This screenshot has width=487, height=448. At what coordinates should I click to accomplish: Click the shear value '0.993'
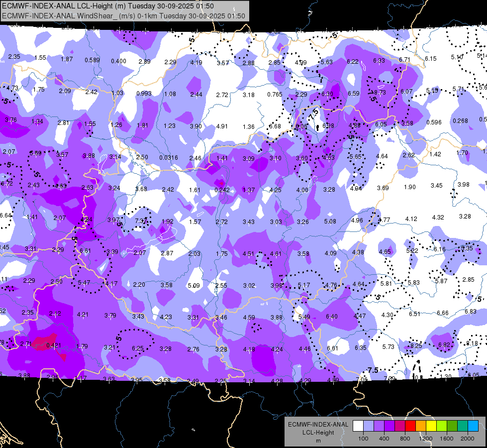(x=144, y=93)
